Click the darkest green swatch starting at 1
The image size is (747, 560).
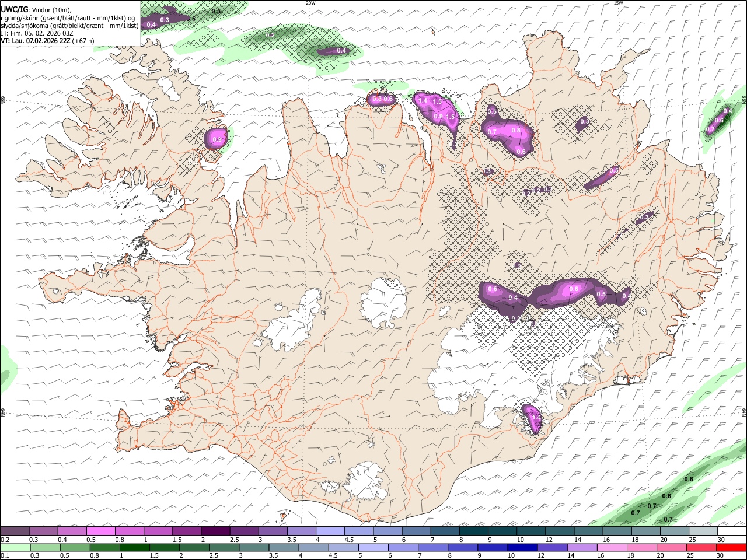click(135, 548)
